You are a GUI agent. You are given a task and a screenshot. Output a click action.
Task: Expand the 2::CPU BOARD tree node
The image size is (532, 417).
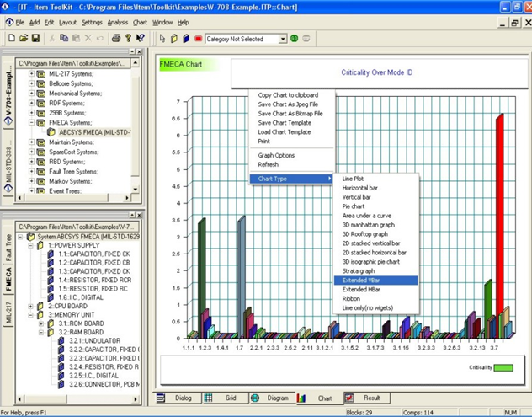(x=29, y=307)
